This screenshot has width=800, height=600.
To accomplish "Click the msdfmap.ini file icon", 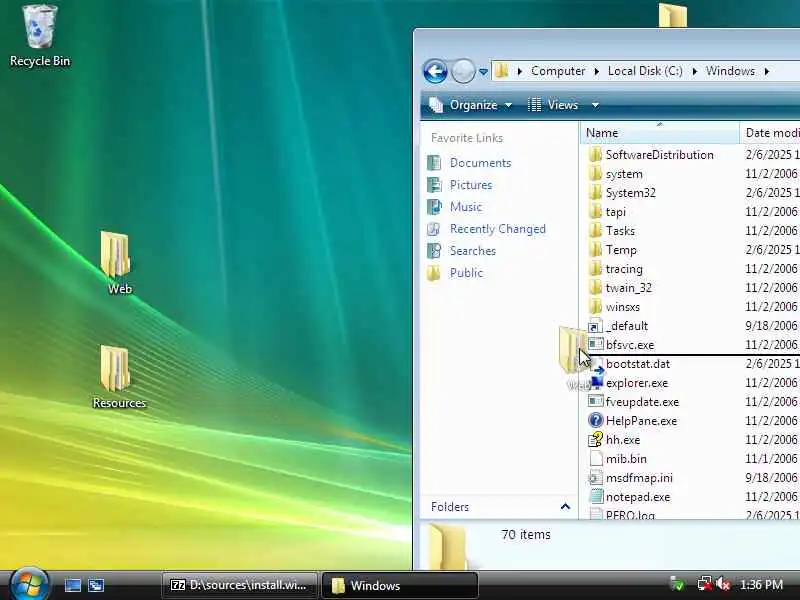I will [x=595, y=478].
